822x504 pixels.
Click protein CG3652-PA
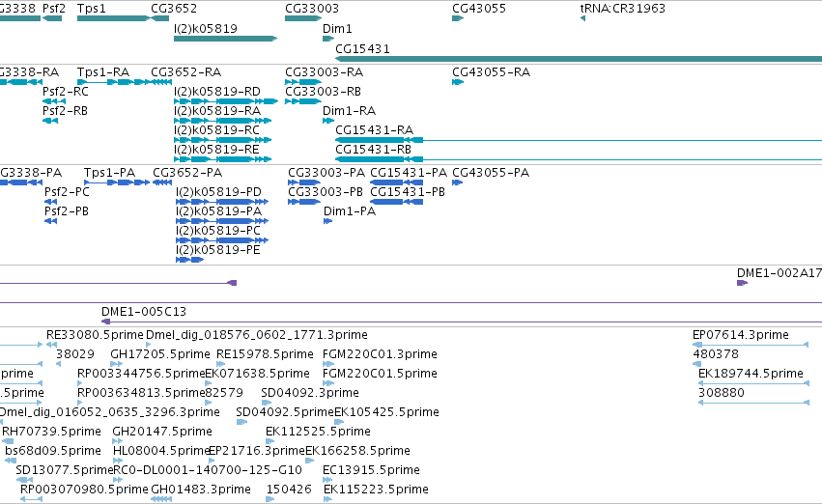(x=162, y=182)
